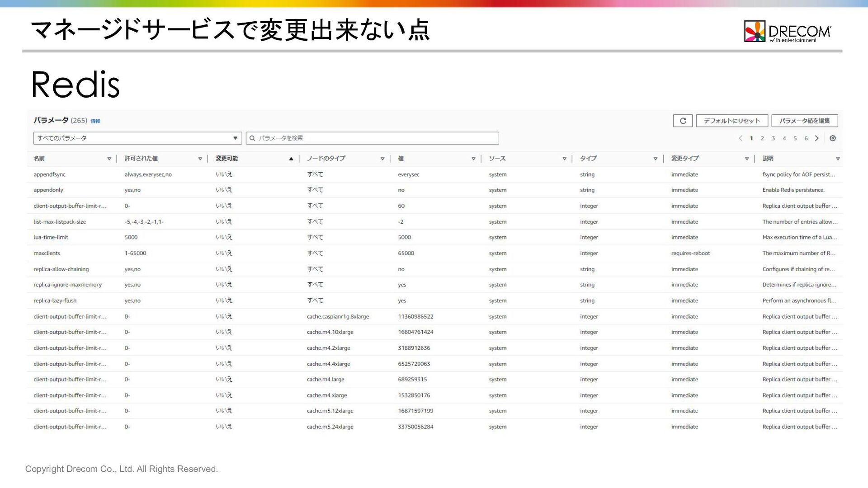Click replica-allow-chaining parameter name
Image resolution: width=868 pixels, height=488 pixels.
(61, 269)
